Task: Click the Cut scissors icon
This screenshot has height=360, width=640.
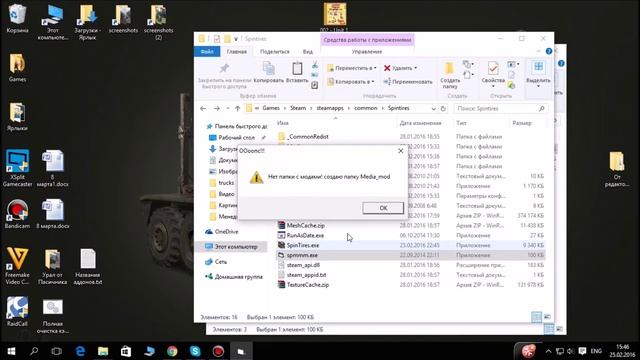Action: click(315, 65)
